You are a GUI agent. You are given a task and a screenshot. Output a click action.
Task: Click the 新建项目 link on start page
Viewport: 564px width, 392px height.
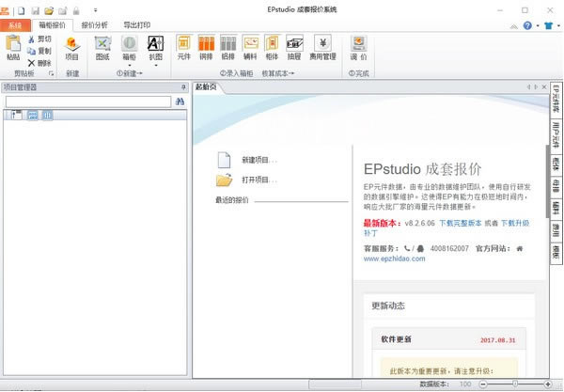pos(258,160)
